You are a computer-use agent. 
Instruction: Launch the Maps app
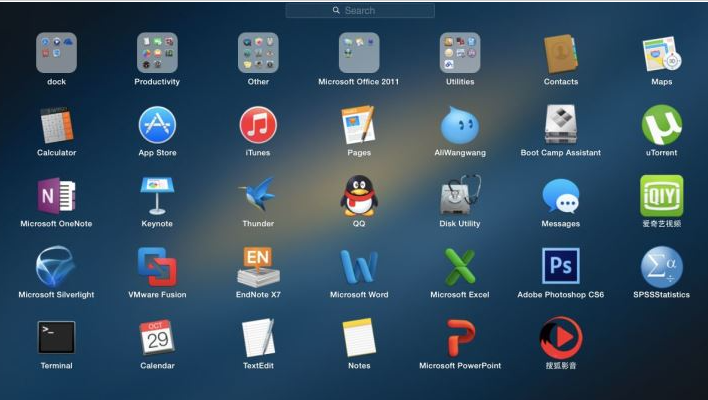point(662,54)
